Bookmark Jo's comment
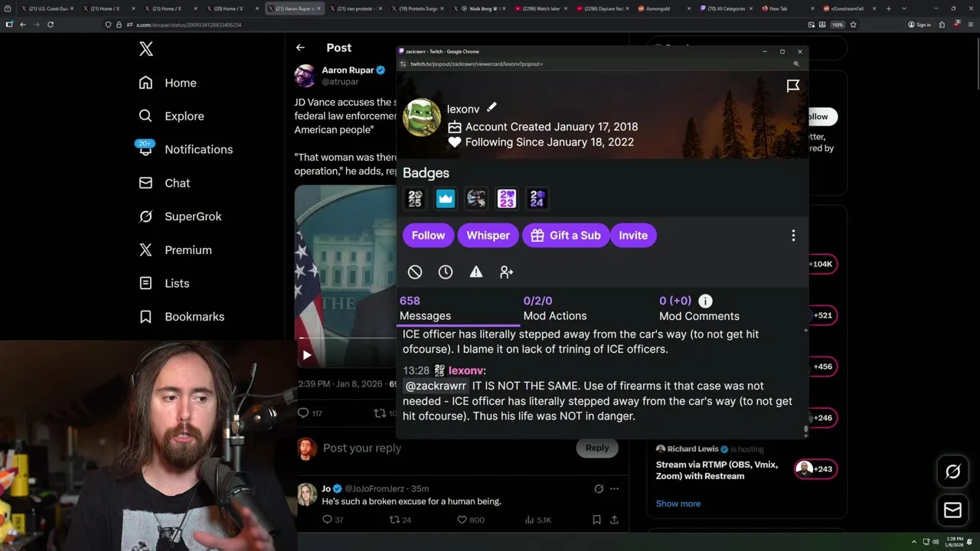This screenshot has width=980, height=551. tap(596, 520)
